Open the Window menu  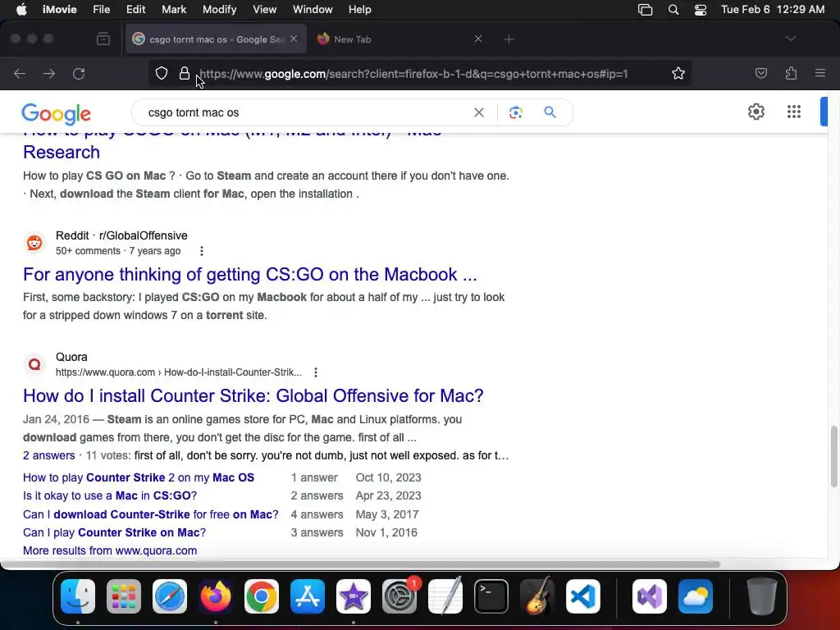coord(313,10)
